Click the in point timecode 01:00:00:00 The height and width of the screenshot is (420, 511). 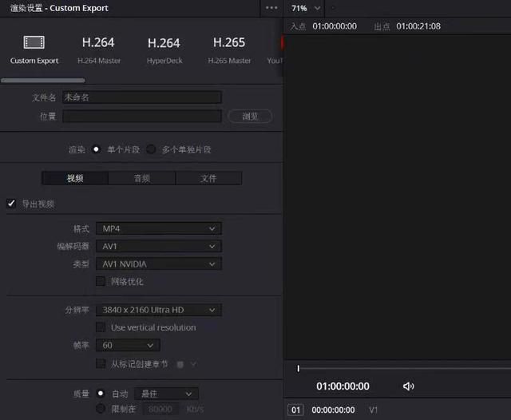click(x=335, y=26)
